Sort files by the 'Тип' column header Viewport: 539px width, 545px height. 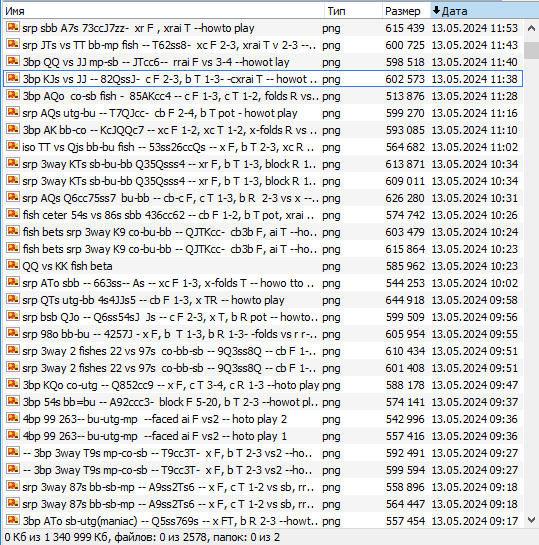pyautogui.click(x=354, y=11)
